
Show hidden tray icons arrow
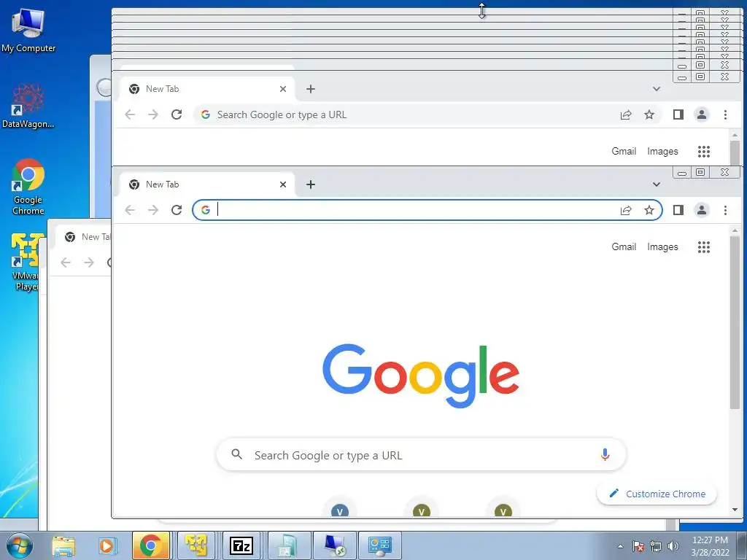coord(620,546)
